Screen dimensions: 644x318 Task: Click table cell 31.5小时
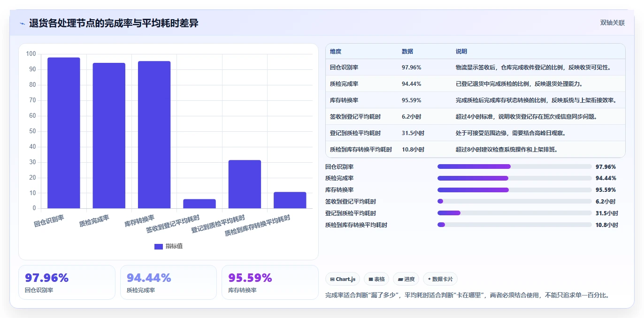413,133
